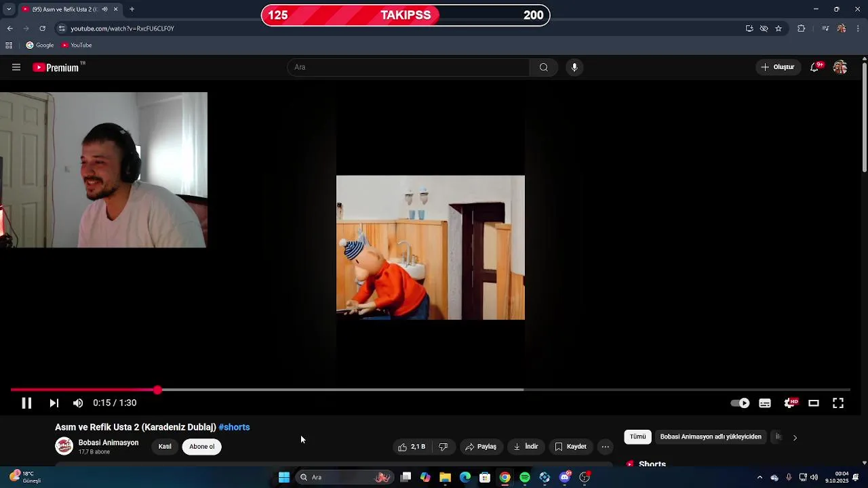868x488 pixels.
Task: Mute the tab via its speaker icon
Action: (x=104, y=9)
